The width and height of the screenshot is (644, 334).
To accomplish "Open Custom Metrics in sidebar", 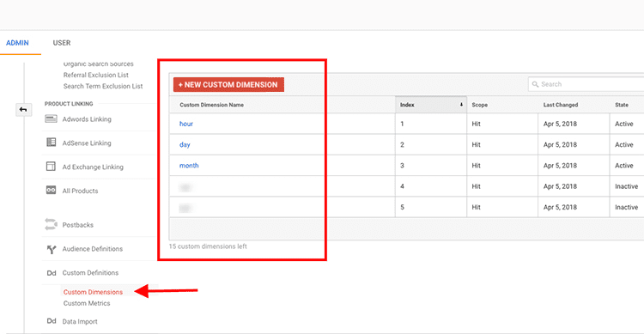I will 87,303.
